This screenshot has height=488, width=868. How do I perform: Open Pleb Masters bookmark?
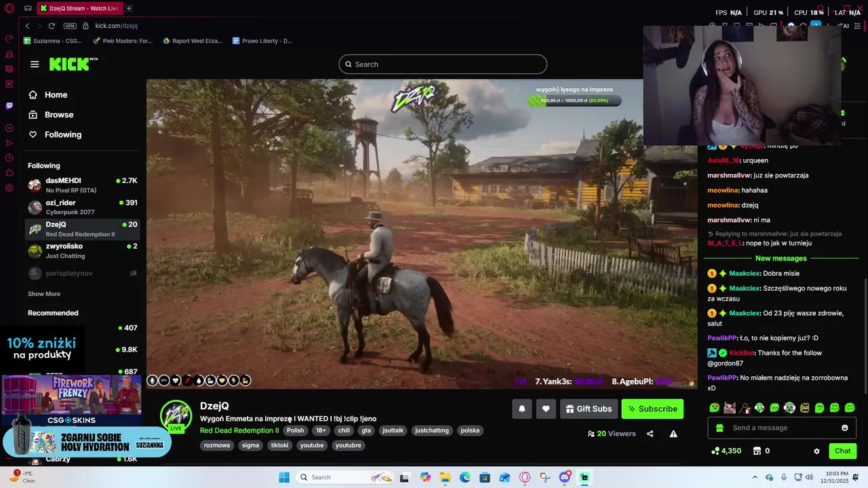123,41
